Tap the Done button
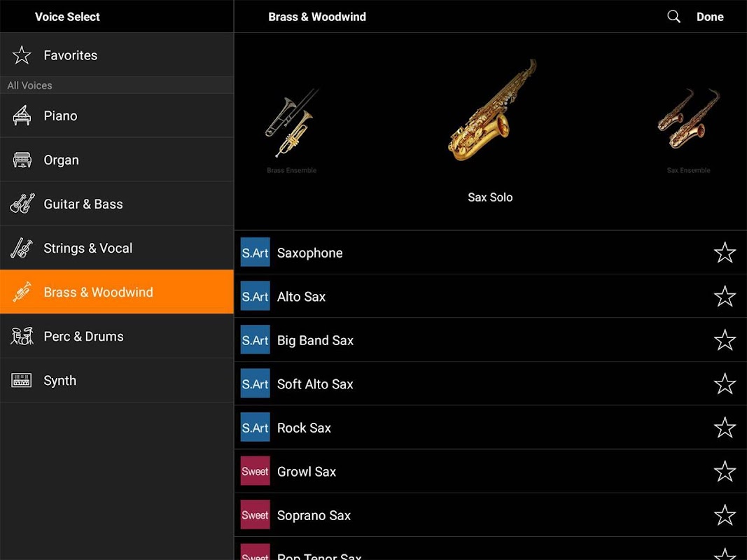Screen dimensions: 747x560 tap(710, 17)
